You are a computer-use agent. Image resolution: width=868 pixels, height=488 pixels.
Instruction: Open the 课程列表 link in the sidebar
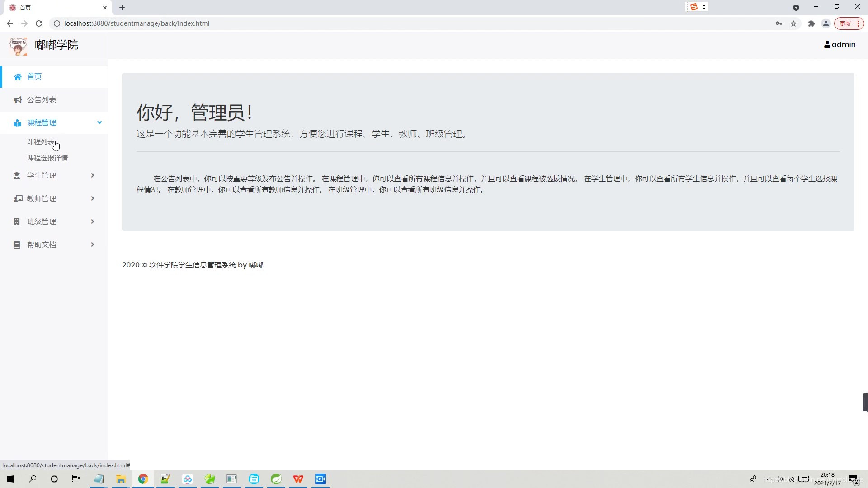(41, 141)
